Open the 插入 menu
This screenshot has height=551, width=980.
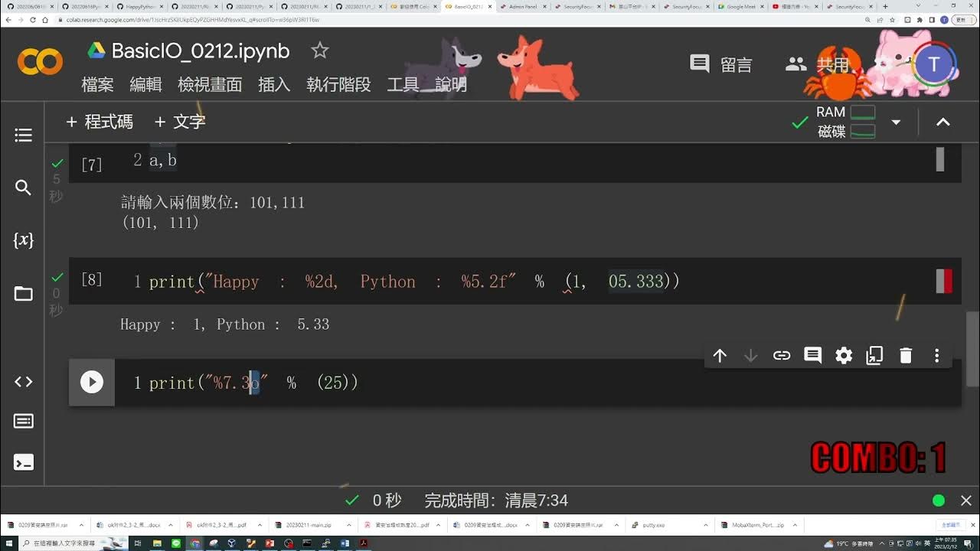click(x=274, y=85)
